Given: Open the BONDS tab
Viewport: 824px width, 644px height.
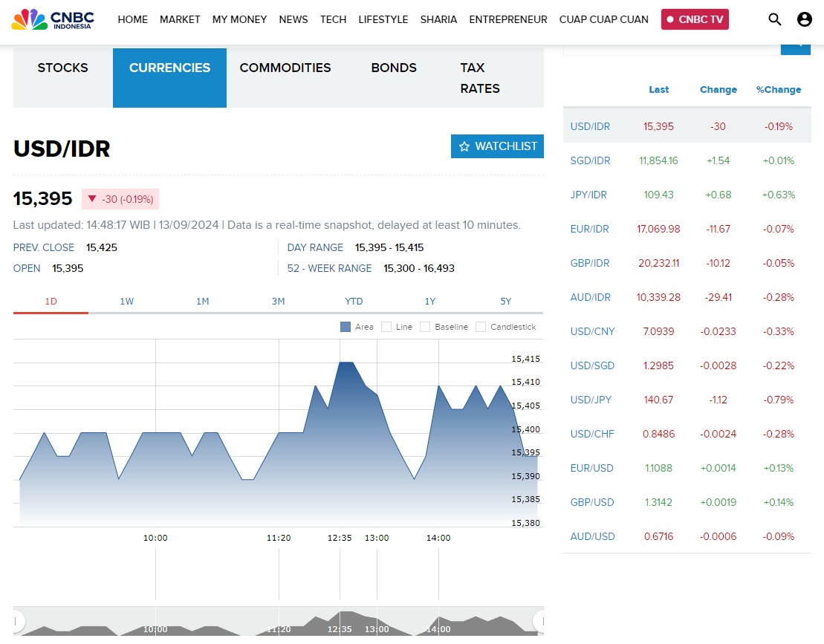Looking at the screenshot, I should [x=394, y=68].
